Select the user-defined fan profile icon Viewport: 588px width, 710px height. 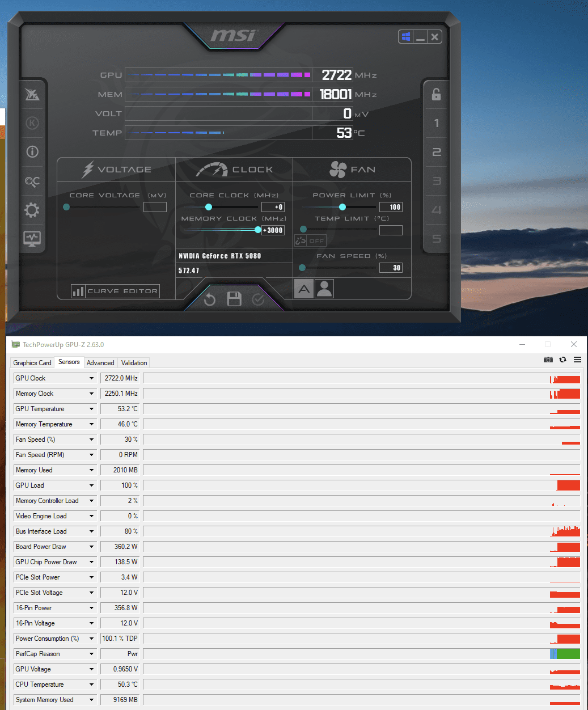tap(324, 289)
